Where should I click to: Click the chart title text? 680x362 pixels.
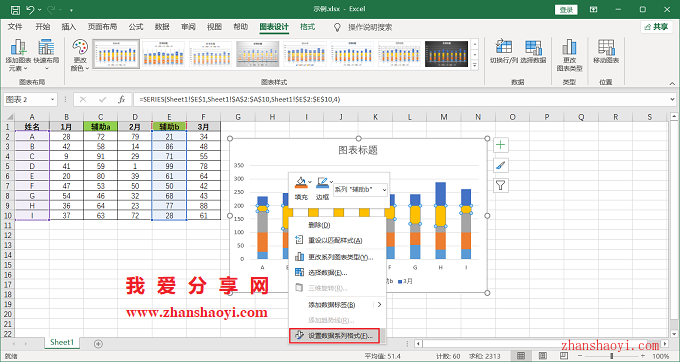[x=358, y=150]
